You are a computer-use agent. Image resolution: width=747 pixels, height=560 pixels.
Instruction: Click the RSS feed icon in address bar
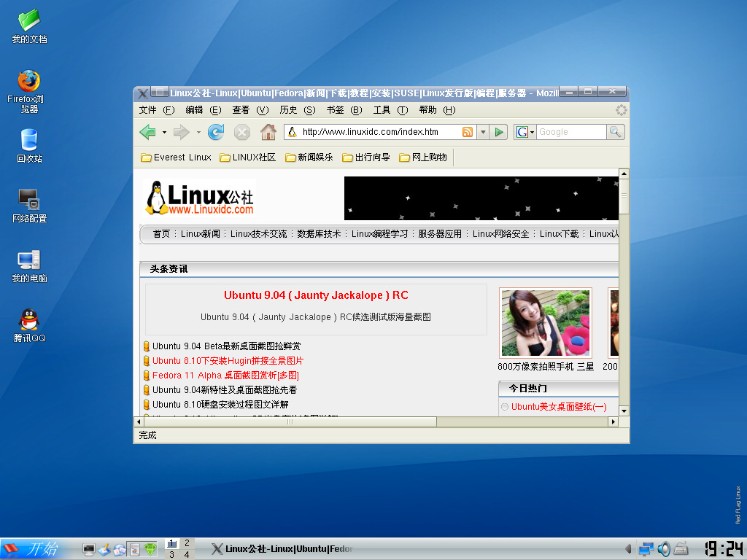pos(468,132)
